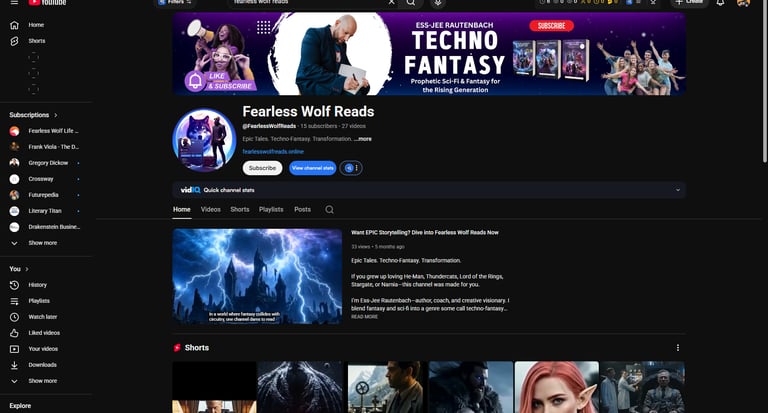This screenshot has width=768, height=413.
Task: Click the Fearless Wolf Reads channel avatar
Action: (204, 140)
